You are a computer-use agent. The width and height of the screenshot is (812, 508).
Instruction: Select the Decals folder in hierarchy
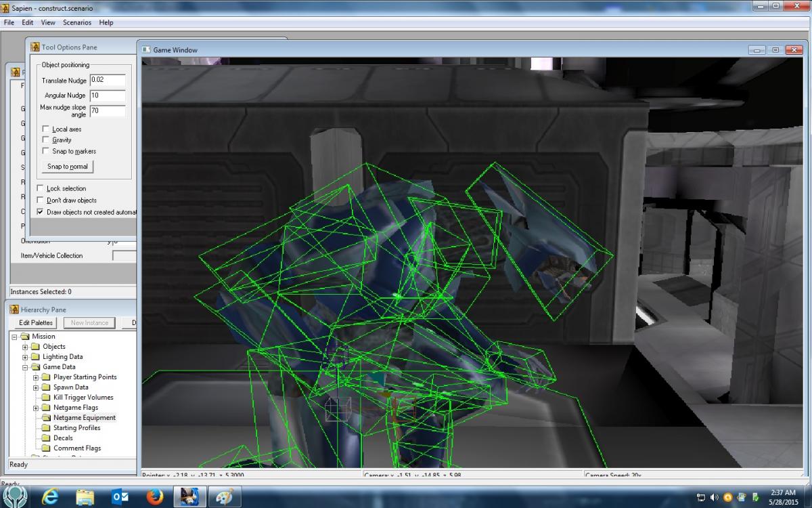click(63, 438)
